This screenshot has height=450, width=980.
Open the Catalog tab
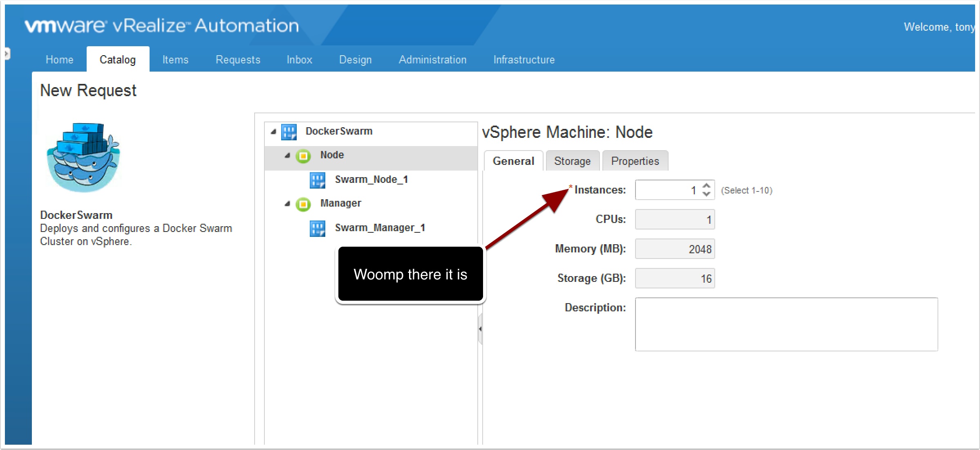[x=118, y=60]
